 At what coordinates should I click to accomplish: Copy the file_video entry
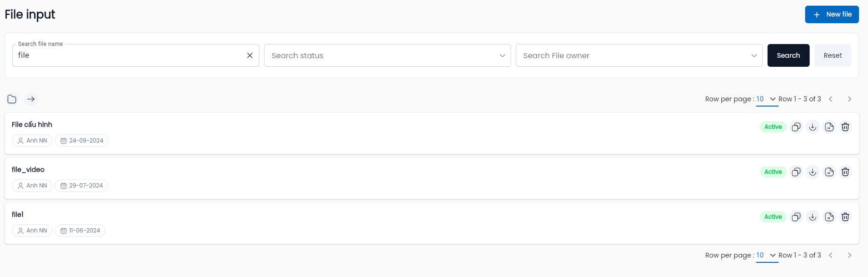pos(797,172)
